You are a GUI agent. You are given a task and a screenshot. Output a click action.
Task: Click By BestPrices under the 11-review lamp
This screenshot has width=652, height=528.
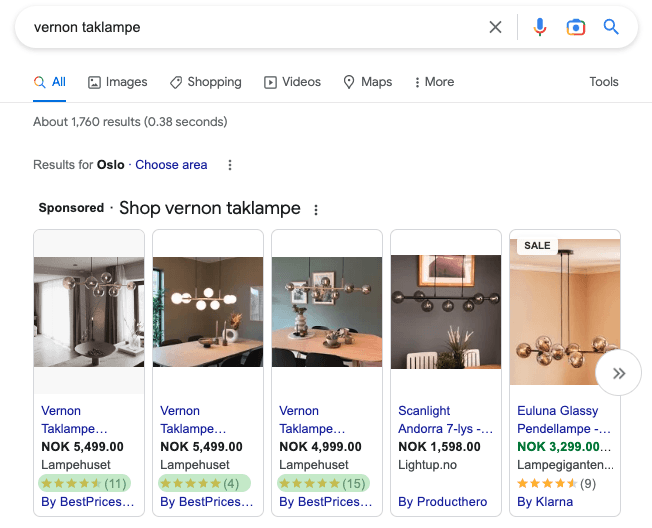point(87,502)
